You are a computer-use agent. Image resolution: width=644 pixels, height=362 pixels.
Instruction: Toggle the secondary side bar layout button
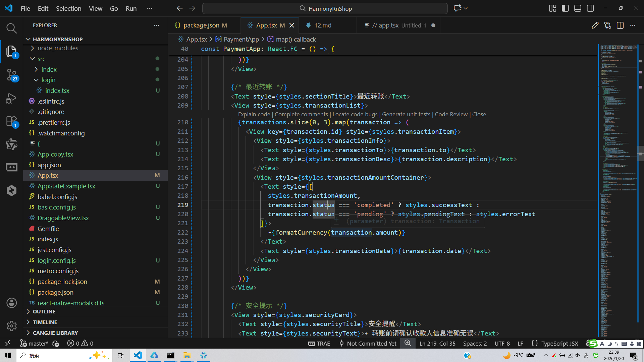[590, 8]
